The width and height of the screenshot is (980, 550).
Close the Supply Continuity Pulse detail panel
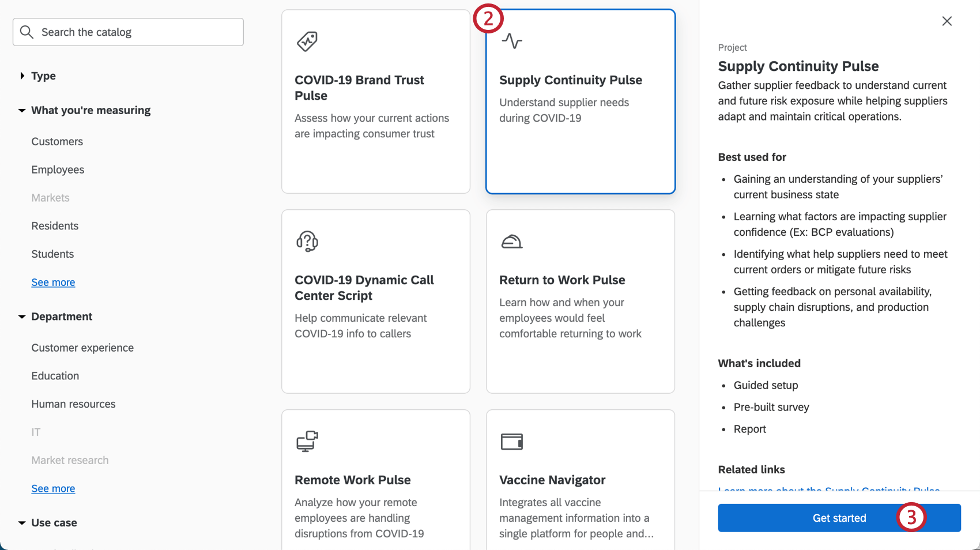click(946, 21)
